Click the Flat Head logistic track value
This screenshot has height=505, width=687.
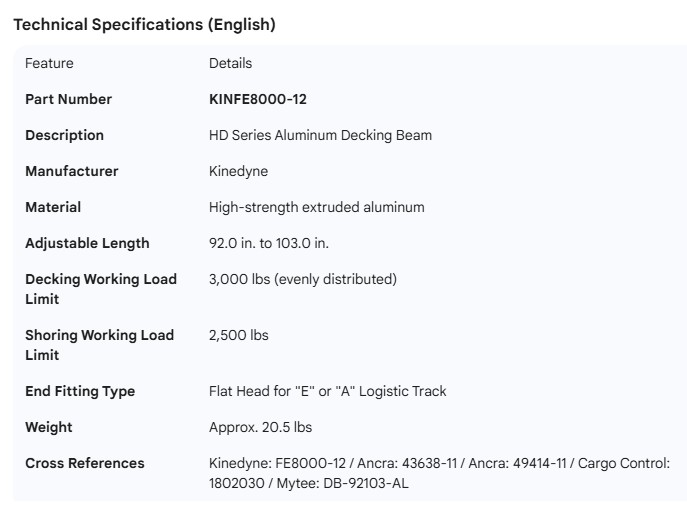click(327, 391)
